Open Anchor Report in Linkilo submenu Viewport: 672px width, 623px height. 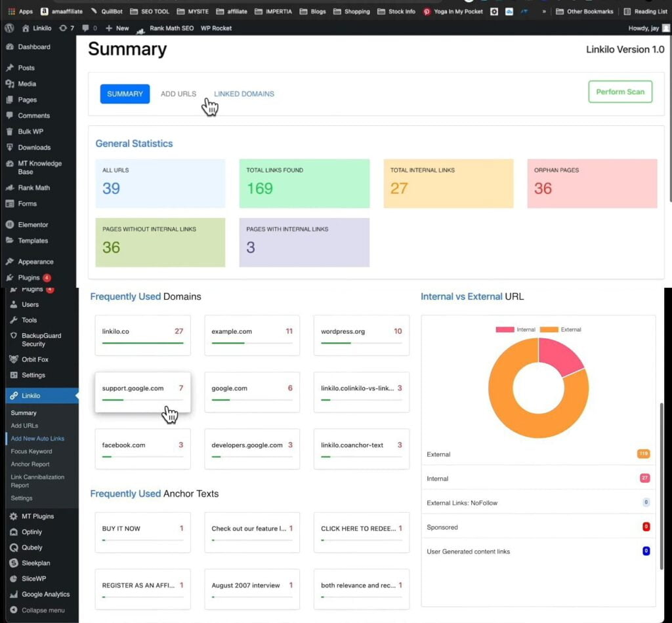click(x=30, y=464)
